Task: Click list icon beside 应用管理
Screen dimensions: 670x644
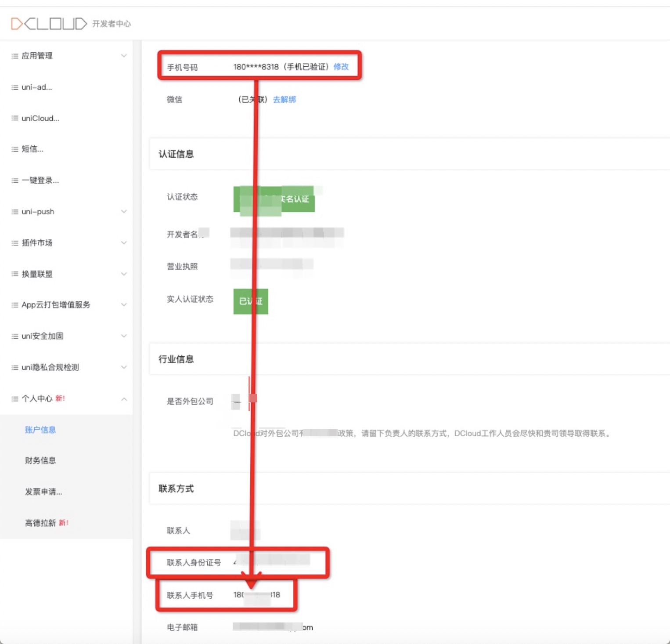Action: point(15,56)
